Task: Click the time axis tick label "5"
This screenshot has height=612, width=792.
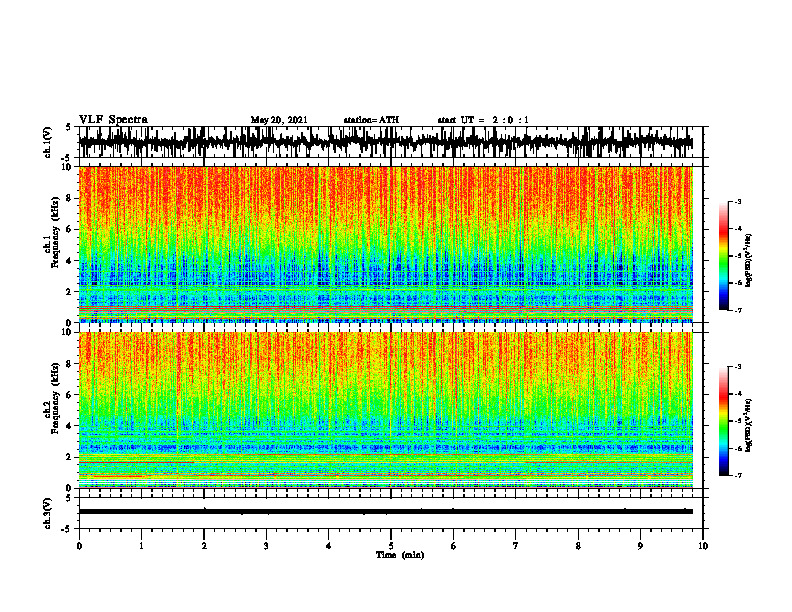Action: tap(391, 546)
